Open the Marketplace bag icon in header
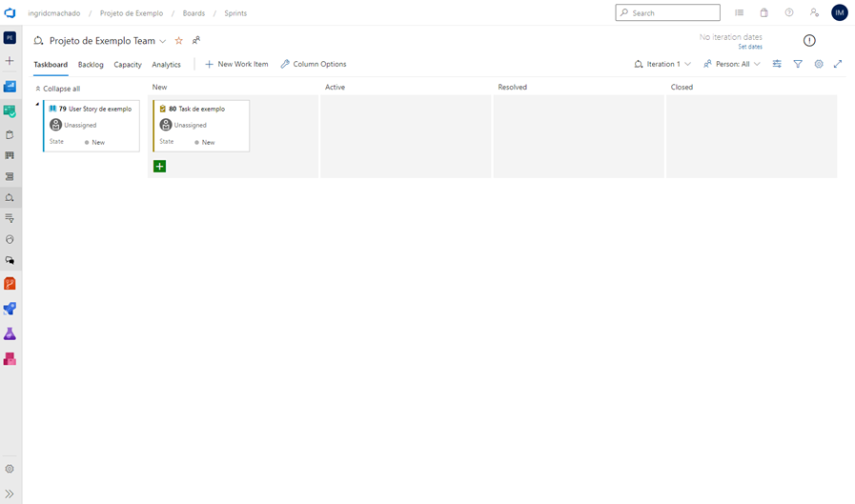Viewport: 855px width, 504px height. [x=763, y=12]
